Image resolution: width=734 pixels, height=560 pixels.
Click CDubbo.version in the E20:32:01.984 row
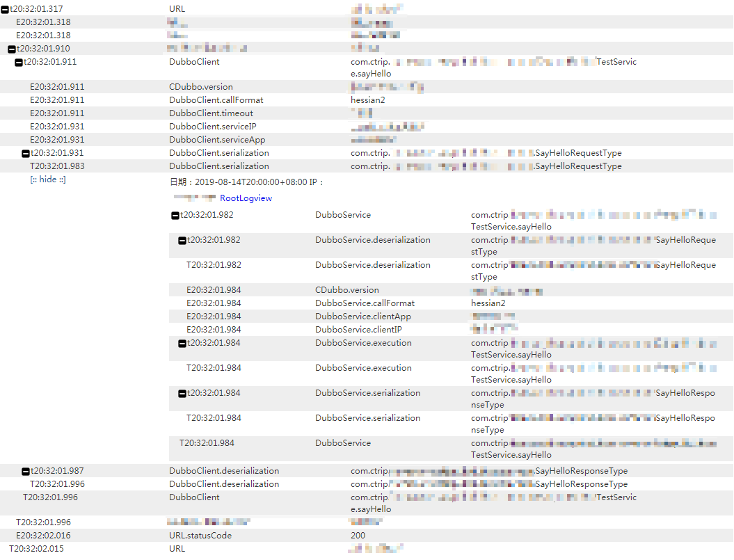pyautogui.click(x=347, y=290)
